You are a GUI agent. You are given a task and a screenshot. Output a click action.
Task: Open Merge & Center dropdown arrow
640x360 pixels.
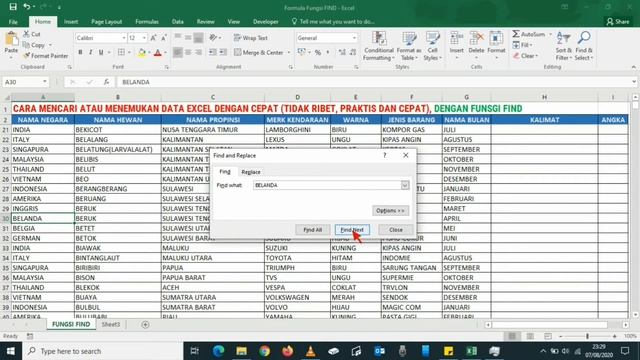[x=289, y=52]
